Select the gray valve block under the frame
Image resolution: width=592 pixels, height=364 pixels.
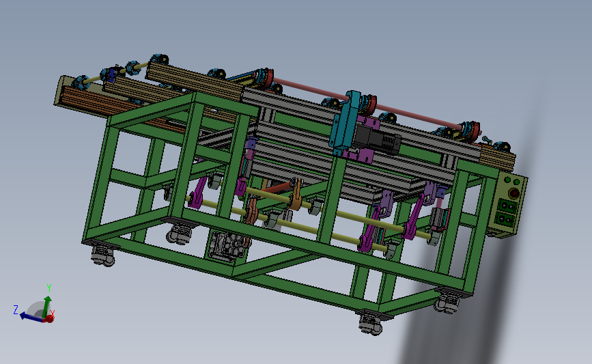pyautogui.click(x=227, y=246)
